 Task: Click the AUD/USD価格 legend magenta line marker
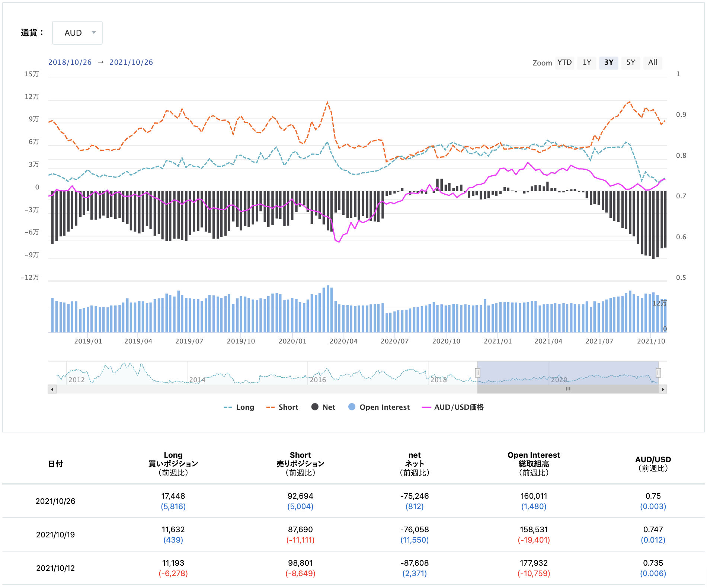click(426, 408)
